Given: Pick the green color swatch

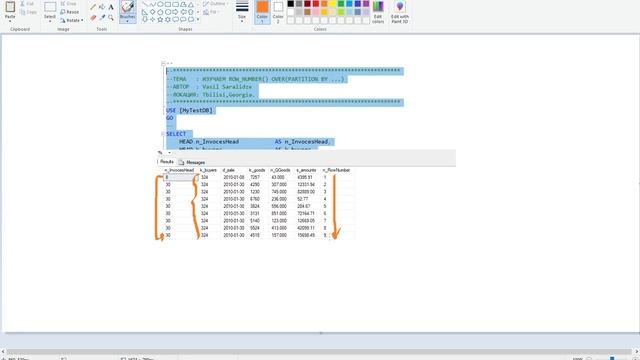Looking at the screenshot, I should coord(341,4).
